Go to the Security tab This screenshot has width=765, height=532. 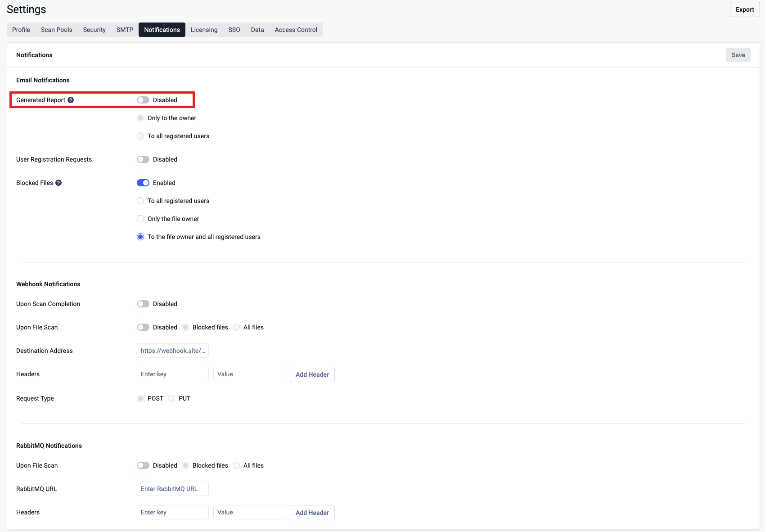click(x=94, y=30)
